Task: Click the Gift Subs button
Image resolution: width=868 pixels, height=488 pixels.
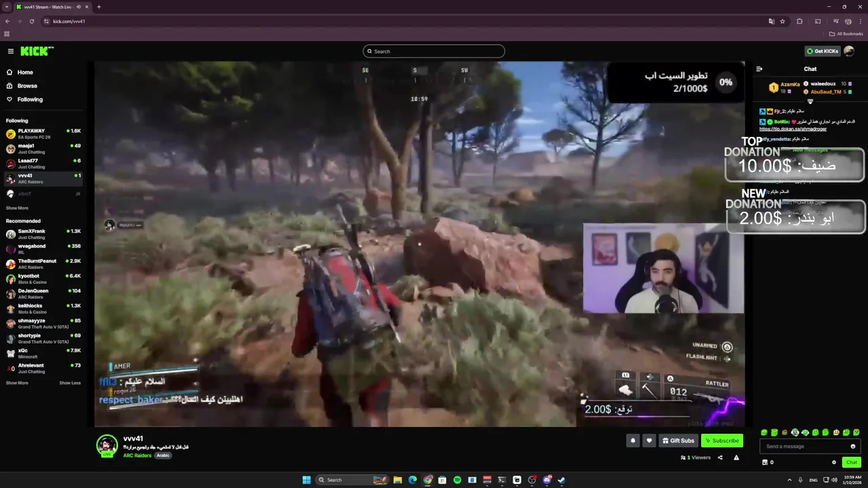Action: point(678,441)
